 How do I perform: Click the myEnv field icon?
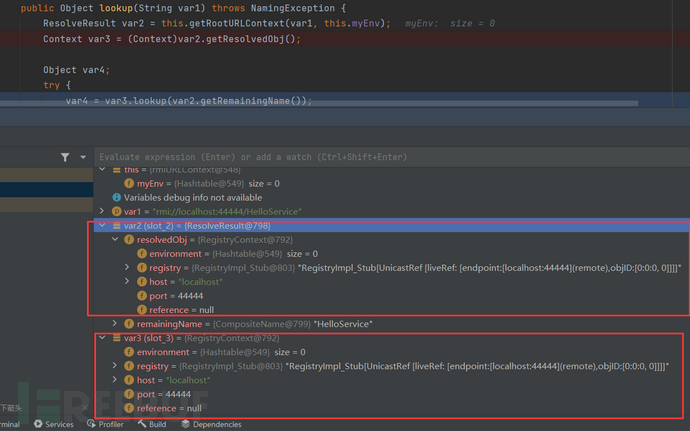click(129, 184)
